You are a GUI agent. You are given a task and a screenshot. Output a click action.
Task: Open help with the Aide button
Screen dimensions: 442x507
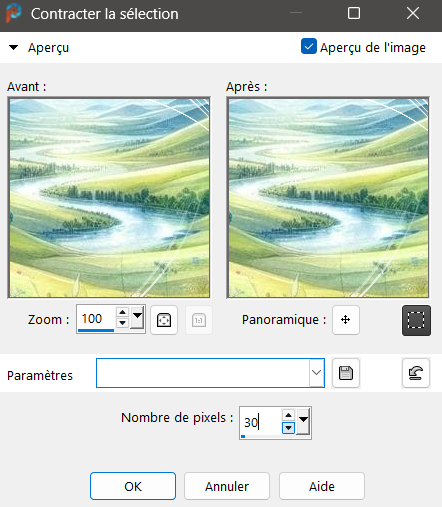click(322, 486)
